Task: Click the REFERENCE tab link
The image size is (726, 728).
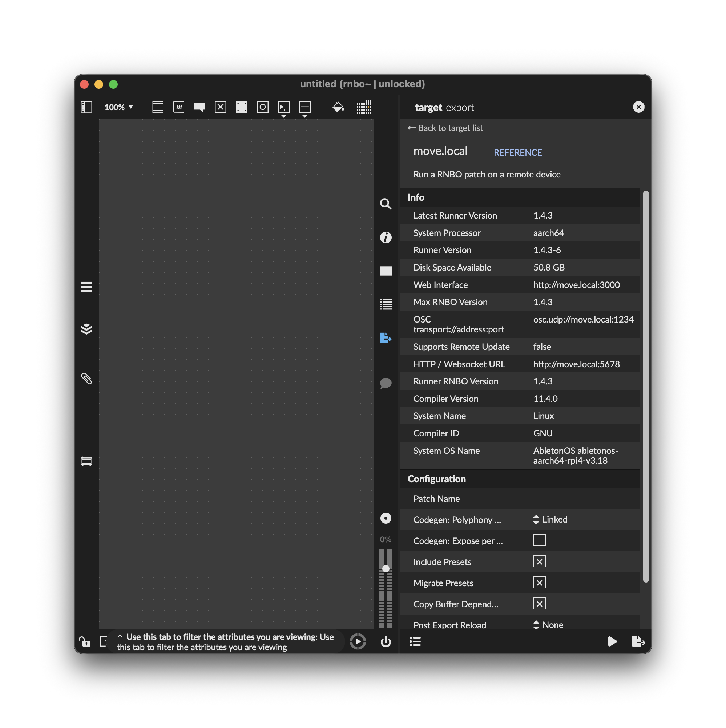Action: (518, 152)
